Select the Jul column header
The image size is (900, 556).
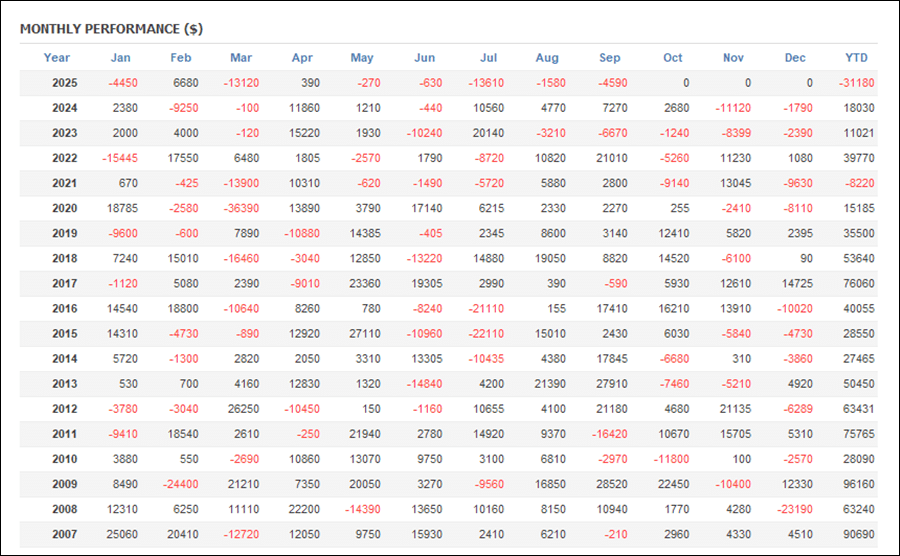[x=488, y=58]
